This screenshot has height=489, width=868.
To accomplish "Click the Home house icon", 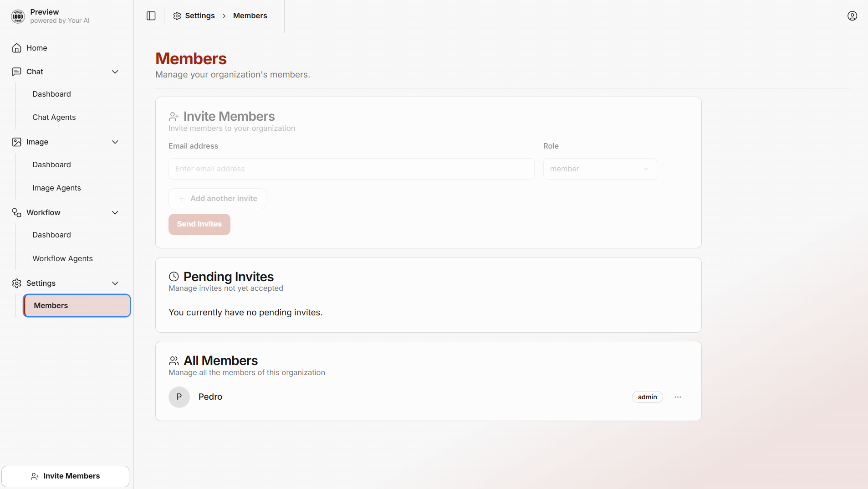I will (x=17, y=48).
